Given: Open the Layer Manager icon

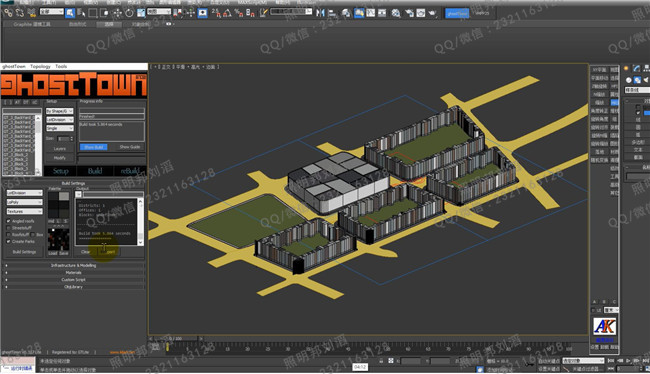Looking at the screenshot, I should [x=346, y=13].
